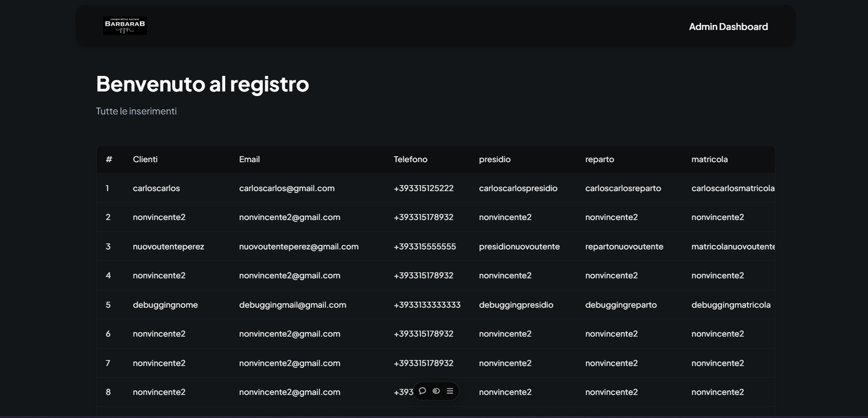
Task: Select row 6 client name nonvincente2
Action: (x=159, y=334)
